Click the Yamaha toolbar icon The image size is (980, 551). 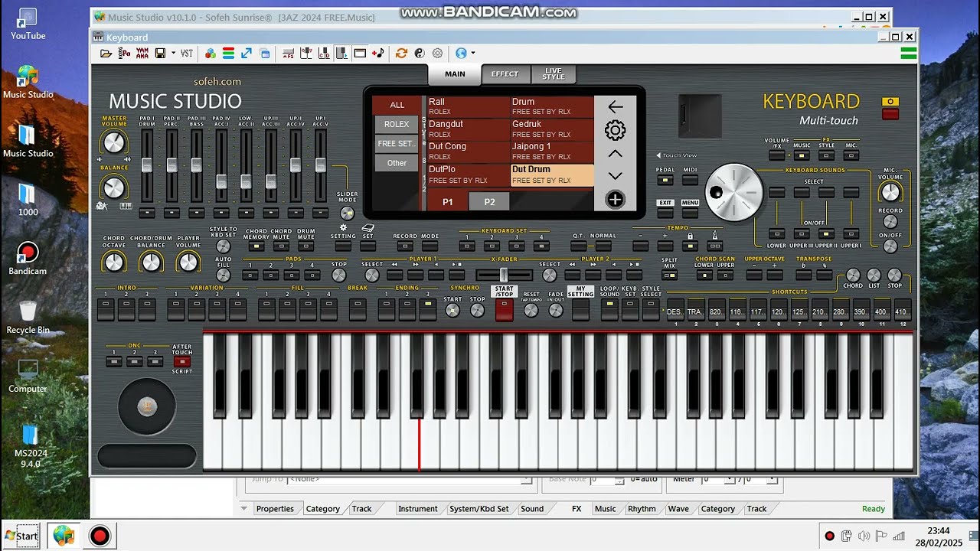[x=142, y=54]
